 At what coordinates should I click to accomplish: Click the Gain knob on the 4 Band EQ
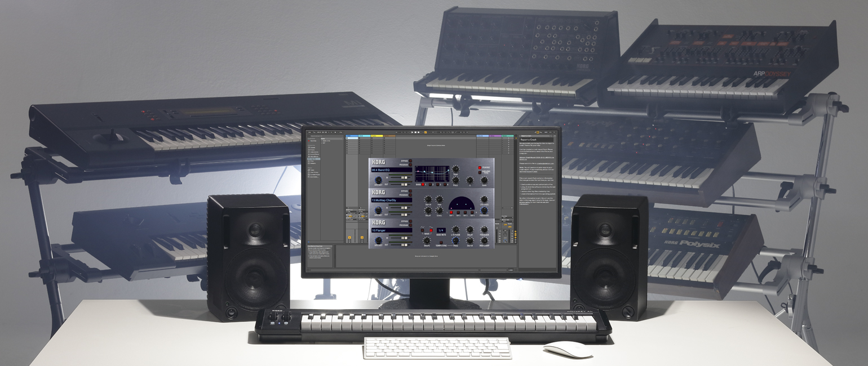click(x=484, y=180)
